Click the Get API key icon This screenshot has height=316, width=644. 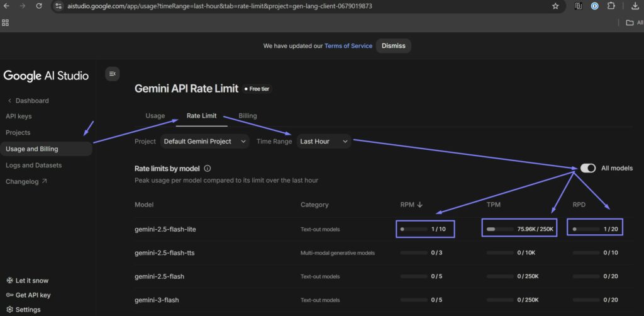click(9, 295)
